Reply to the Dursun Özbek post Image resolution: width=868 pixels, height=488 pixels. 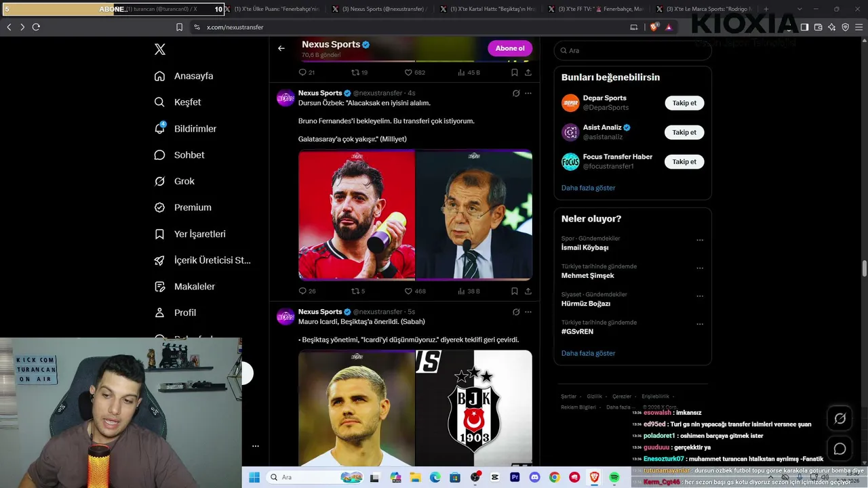307,291
